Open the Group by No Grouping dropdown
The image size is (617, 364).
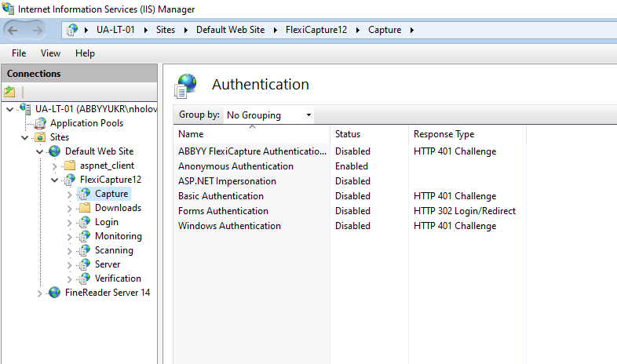(x=268, y=115)
